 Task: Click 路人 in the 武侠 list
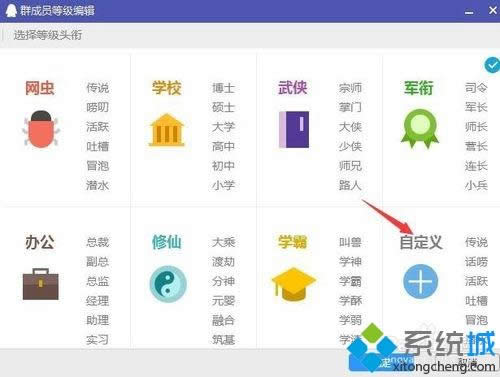350,185
